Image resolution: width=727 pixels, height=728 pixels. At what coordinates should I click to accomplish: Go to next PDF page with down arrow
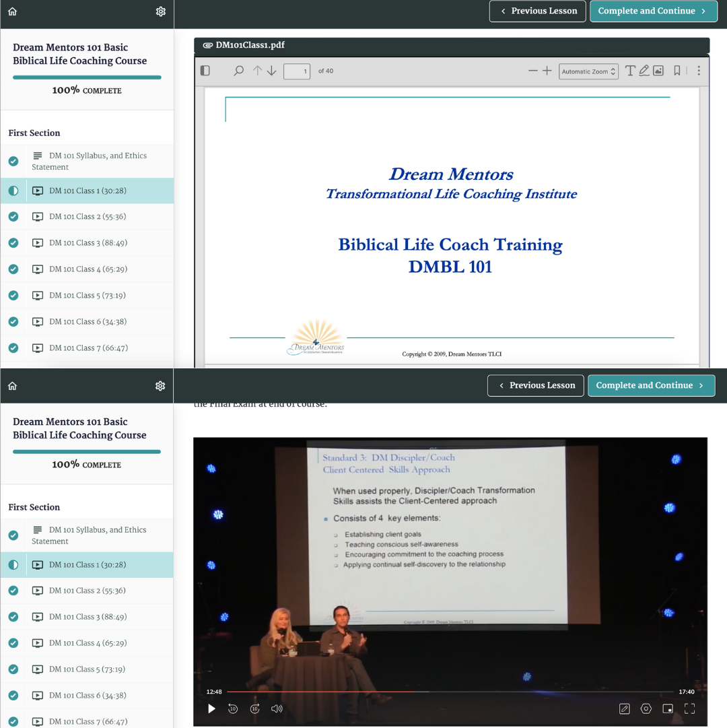point(272,71)
